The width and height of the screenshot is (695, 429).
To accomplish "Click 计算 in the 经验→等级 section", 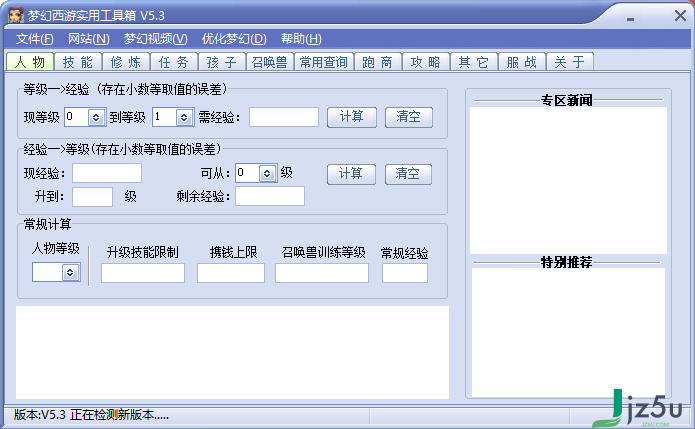I will pos(351,174).
